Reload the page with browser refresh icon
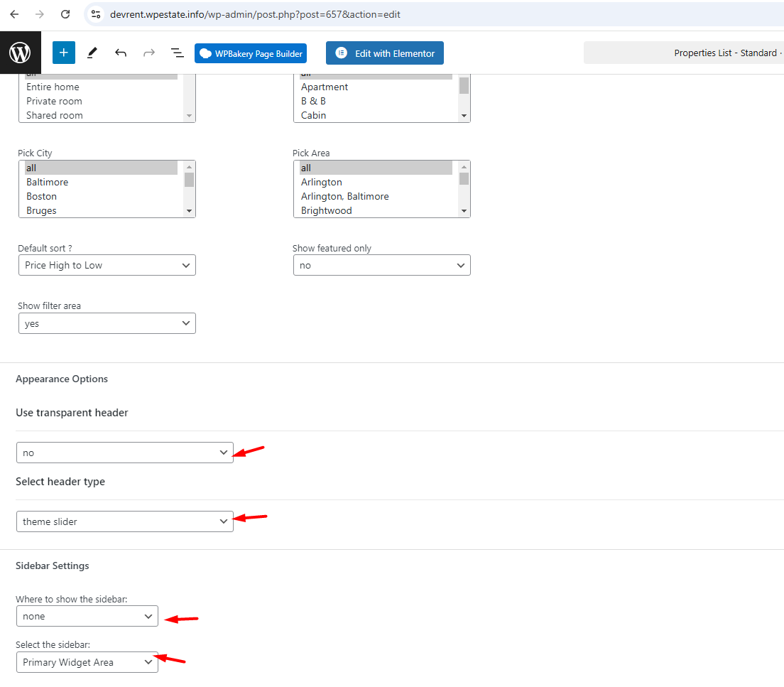The height and width of the screenshot is (687, 784). 65,14
